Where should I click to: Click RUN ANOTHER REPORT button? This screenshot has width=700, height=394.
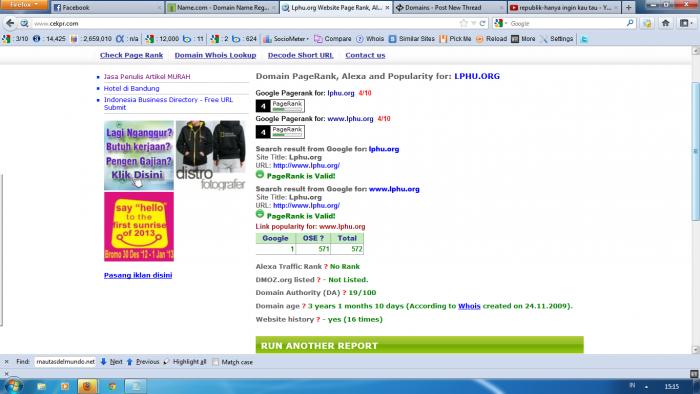tap(419, 345)
